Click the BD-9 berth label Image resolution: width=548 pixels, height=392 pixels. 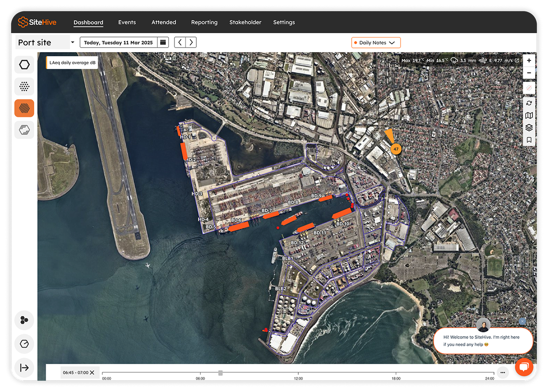pos(316,196)
